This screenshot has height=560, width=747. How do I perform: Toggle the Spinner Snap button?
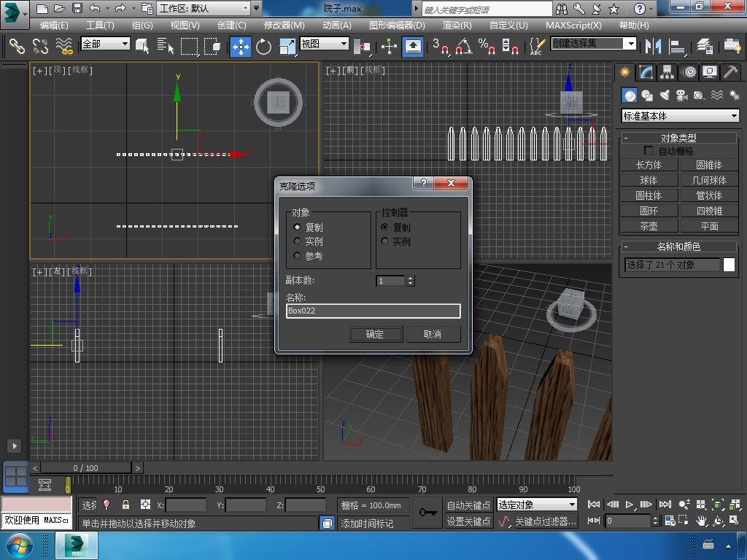[x=510, y=46]
